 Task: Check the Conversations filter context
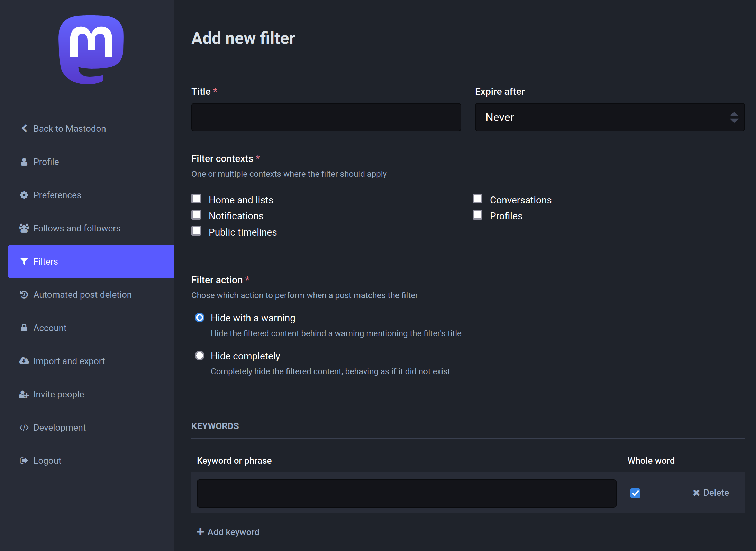tap(477, 198)
